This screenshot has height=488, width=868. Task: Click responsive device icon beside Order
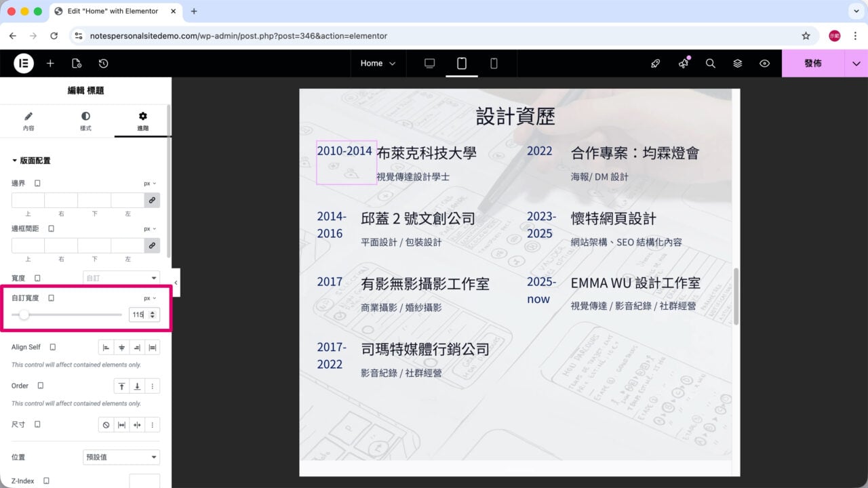[x=41, y=386]
